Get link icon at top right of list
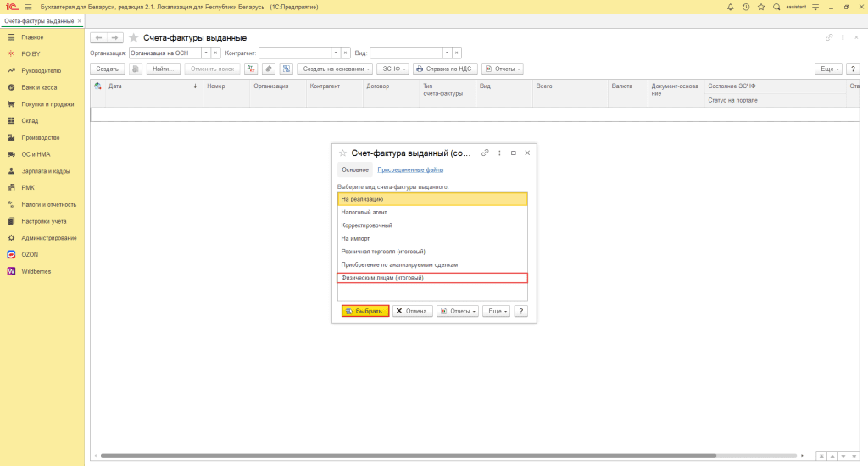868x466 pixels. [829, 37]
